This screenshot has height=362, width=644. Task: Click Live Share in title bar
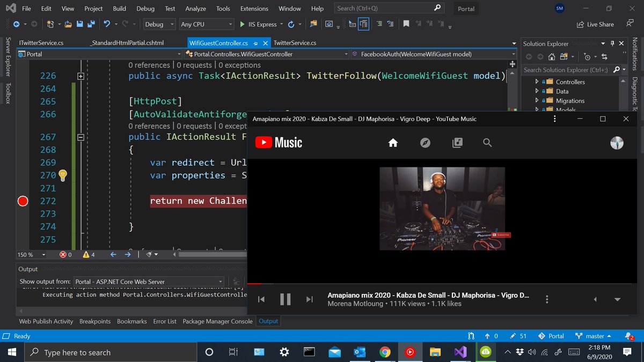click(x=595, y=24)
